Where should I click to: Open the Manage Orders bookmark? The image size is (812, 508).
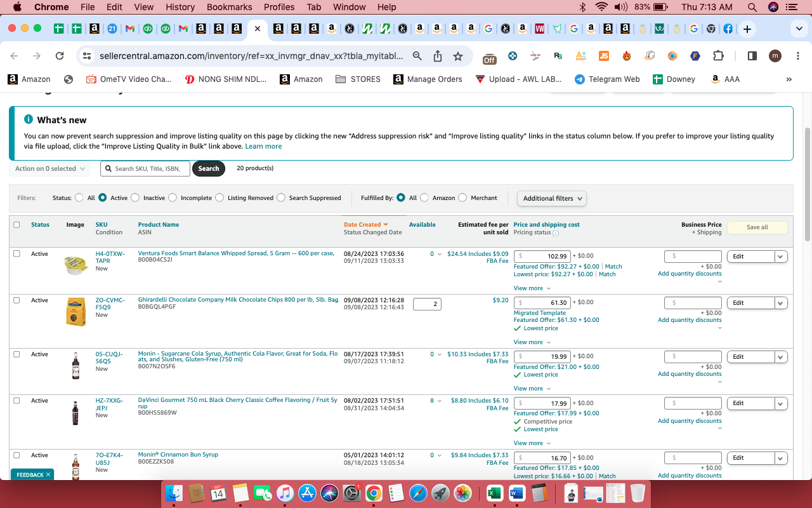tap(428, 79)
